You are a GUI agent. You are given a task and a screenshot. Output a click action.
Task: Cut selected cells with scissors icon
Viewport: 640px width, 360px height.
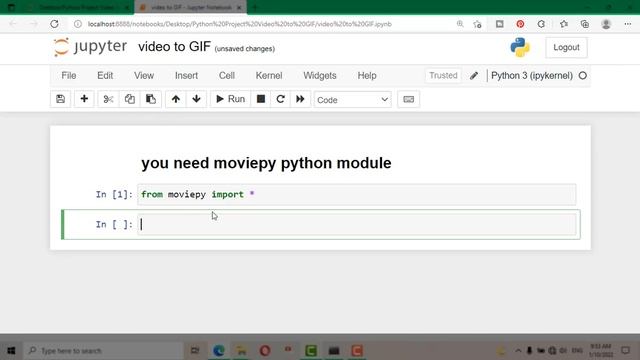pyautogui.click(x=108, y=99)
